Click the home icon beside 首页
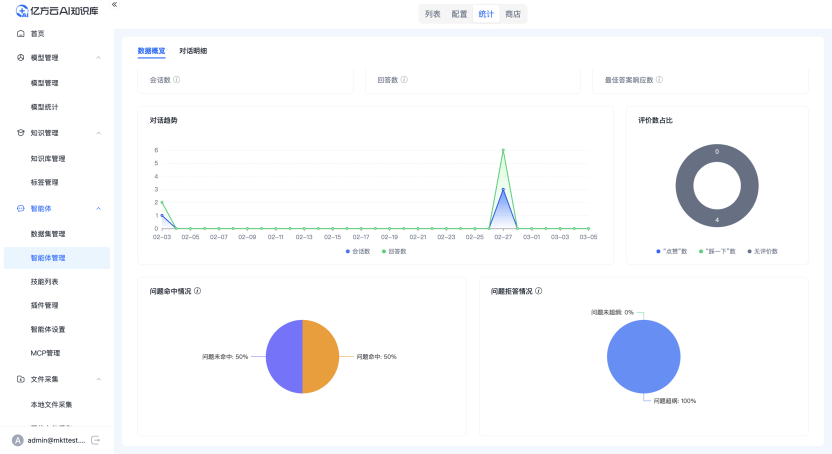The image size is (832, 454). (x=21, y=33)
